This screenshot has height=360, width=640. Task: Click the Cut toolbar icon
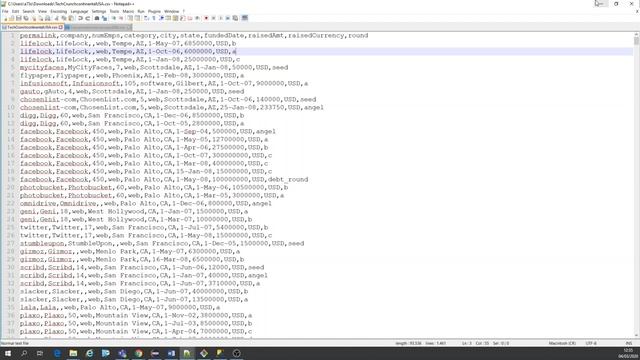click(56, 18)
